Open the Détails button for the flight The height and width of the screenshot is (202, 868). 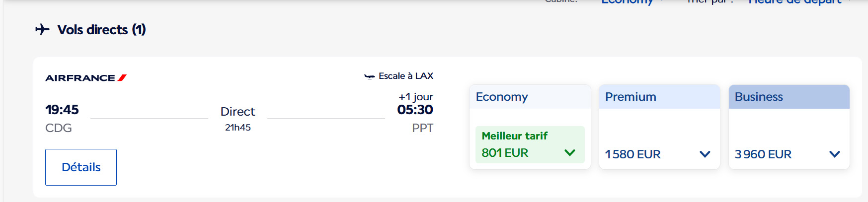pyautogui.click(x=81, y=167)
